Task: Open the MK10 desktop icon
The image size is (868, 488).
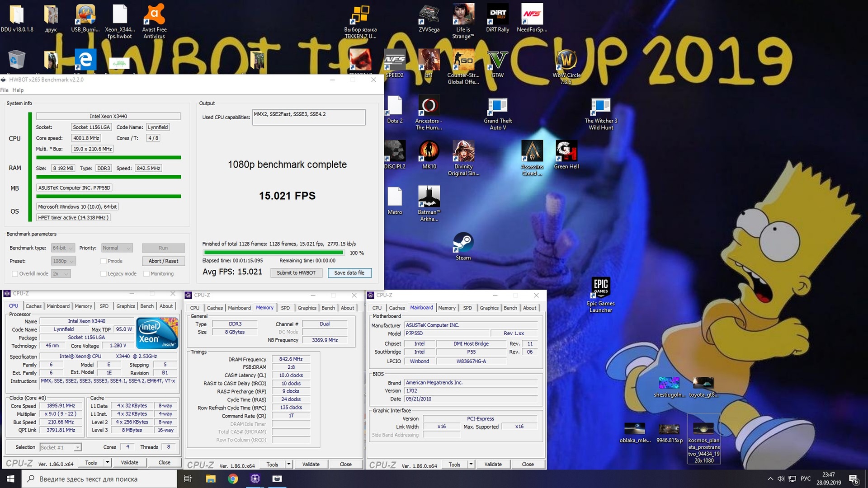Action: (x=429, y=155)
